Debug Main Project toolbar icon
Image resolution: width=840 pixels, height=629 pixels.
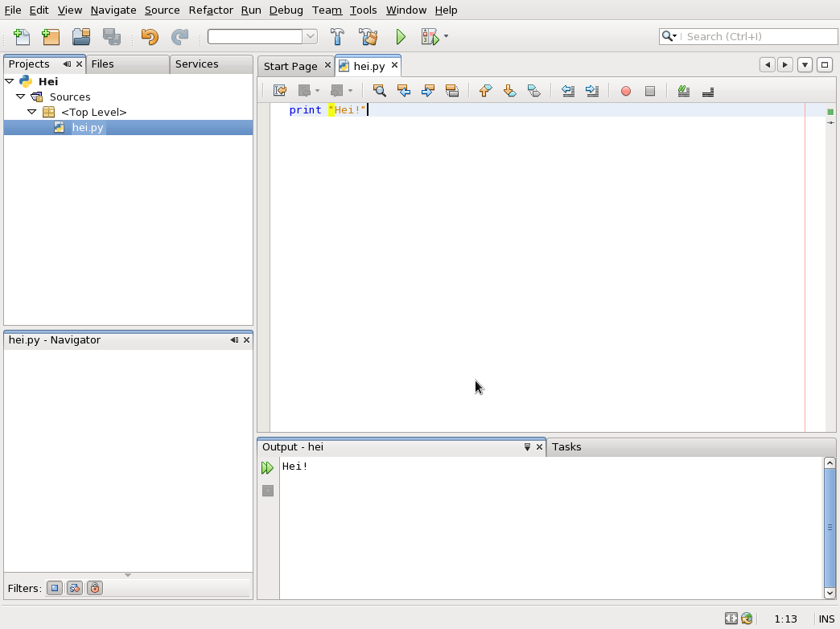[x=430, y=36]
